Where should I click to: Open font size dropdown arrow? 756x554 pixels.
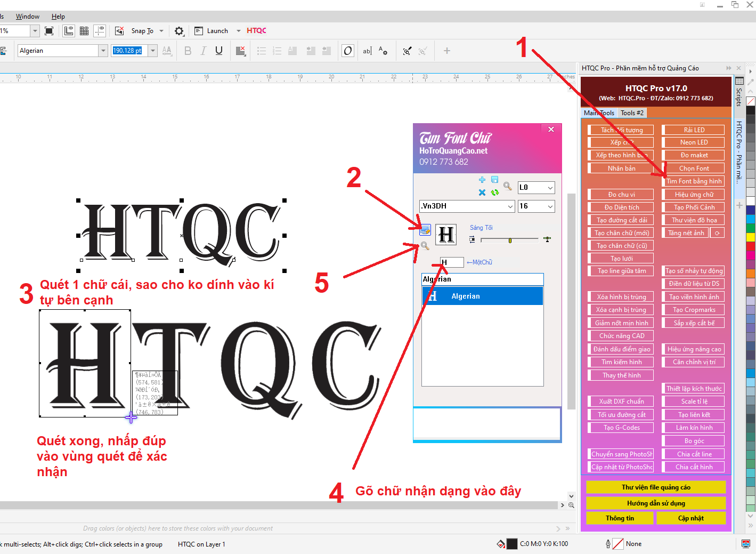(153, 51)
